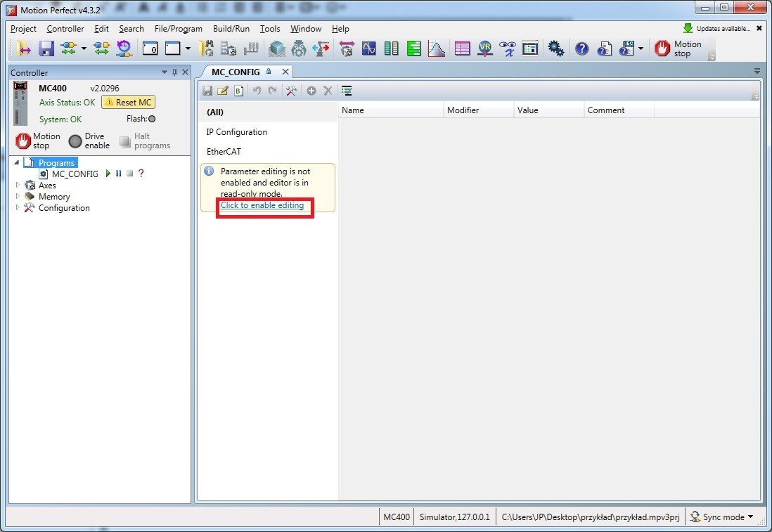
Task: Click the folder with binoculars icon
Action: pos(206,48)
